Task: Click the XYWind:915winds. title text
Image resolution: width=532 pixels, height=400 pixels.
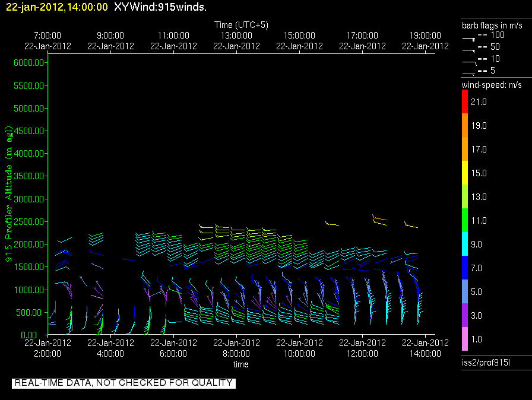Action: (x=160, y=7)
